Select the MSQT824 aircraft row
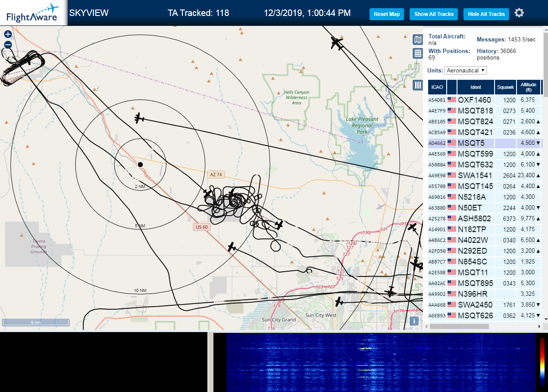This screenshot has height=392, width=548. pos(485,122)
